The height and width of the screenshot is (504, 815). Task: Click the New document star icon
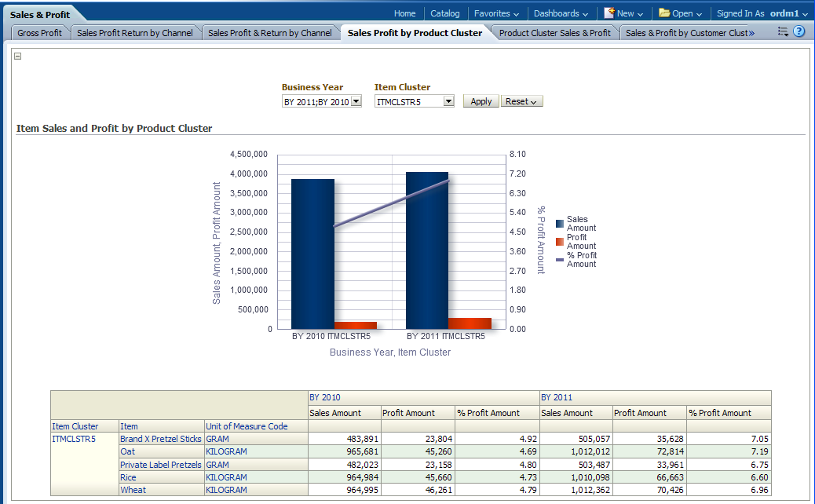(609, 13)
